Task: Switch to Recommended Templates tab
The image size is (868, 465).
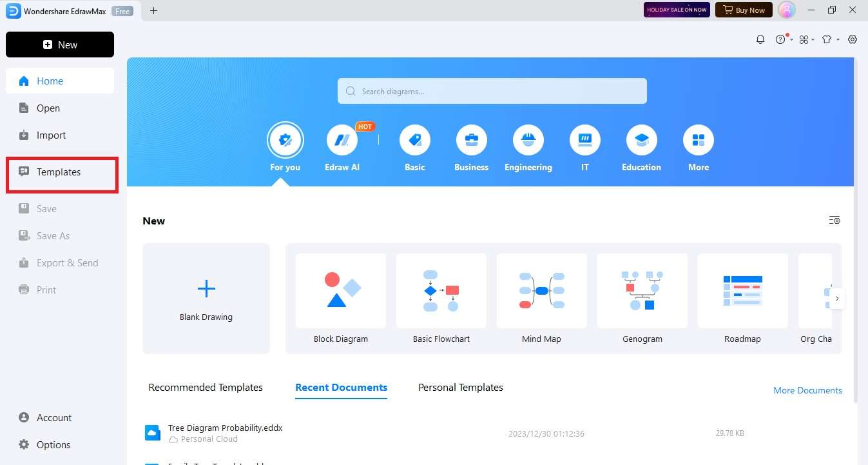Action: point(206,388)
